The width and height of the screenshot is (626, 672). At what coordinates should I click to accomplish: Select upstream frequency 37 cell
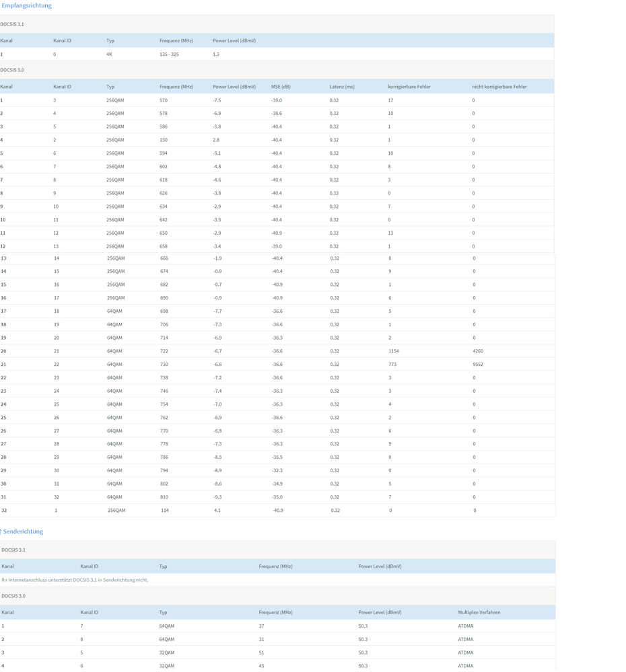262,626
